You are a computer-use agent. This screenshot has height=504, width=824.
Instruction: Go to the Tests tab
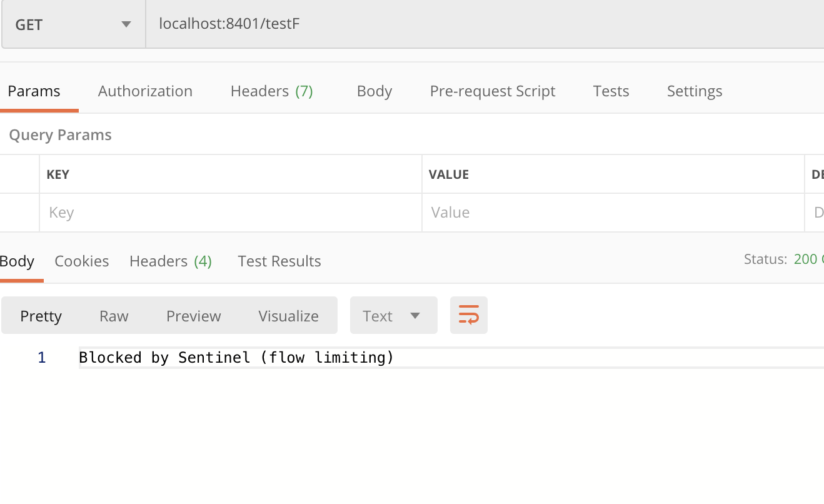(x=611, y=91)
